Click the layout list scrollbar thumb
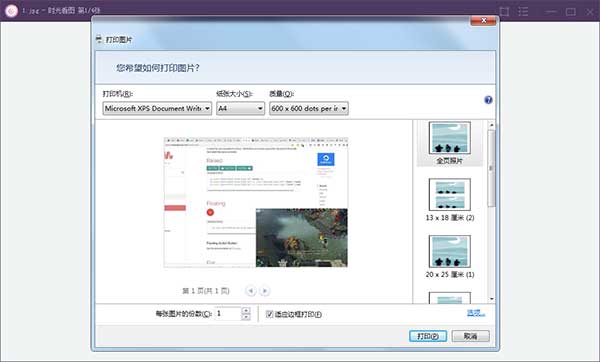This screenshot has height=362, width=600. 492,168
